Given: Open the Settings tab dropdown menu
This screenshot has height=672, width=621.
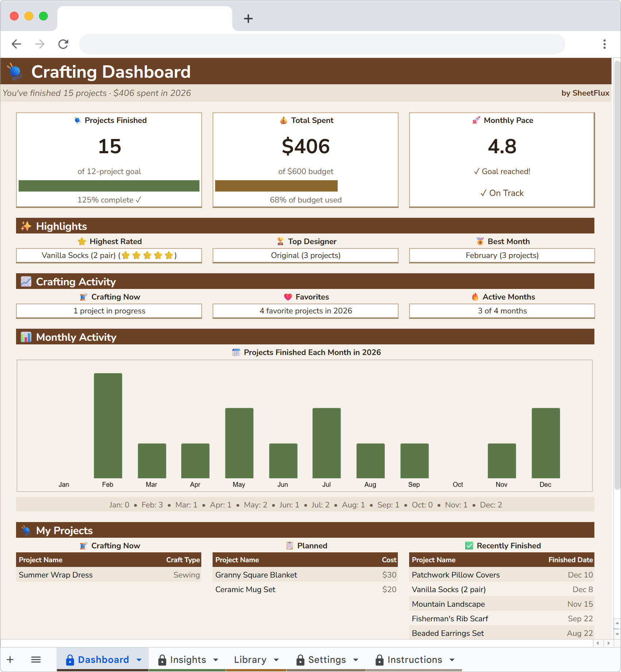Looking at the screenshot, I should (x=356, y=660).
